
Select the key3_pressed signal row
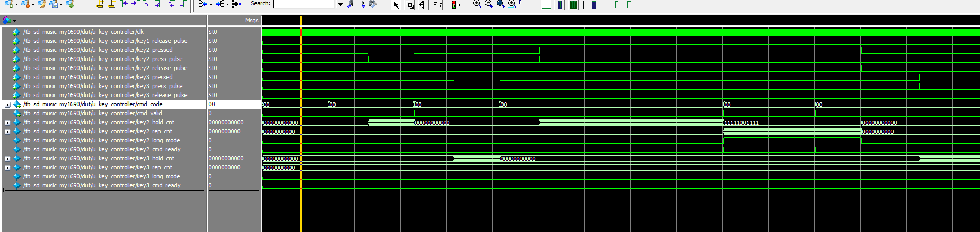coord(98,77)
